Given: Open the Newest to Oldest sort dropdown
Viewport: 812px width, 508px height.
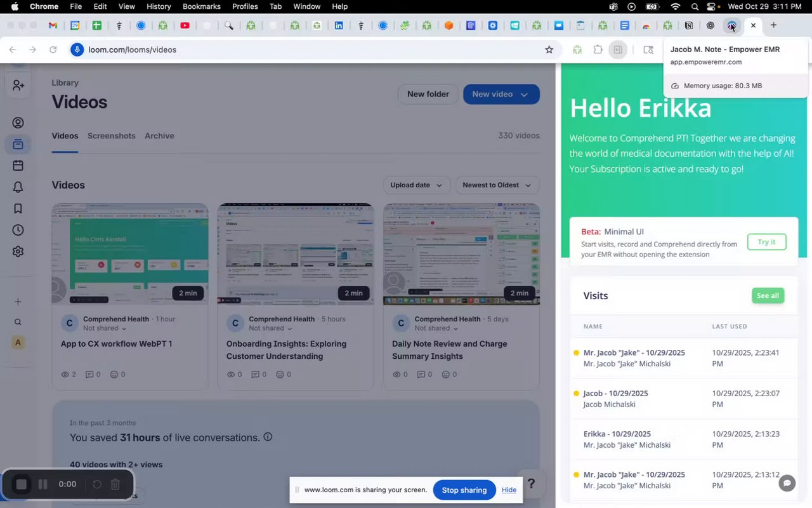Looking at the screenshot, I should point(497,185).
